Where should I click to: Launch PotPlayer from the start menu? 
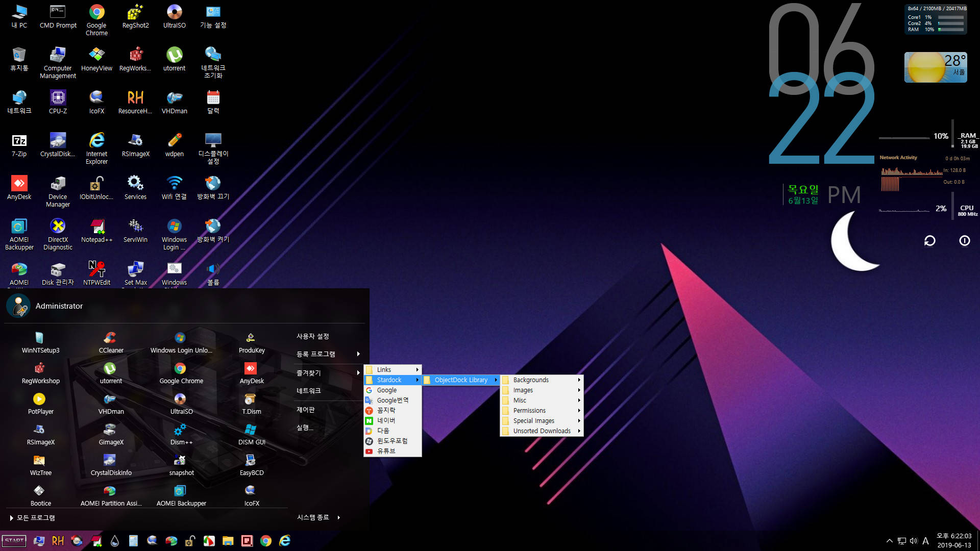pyautogui.click(x=40, y=404)
